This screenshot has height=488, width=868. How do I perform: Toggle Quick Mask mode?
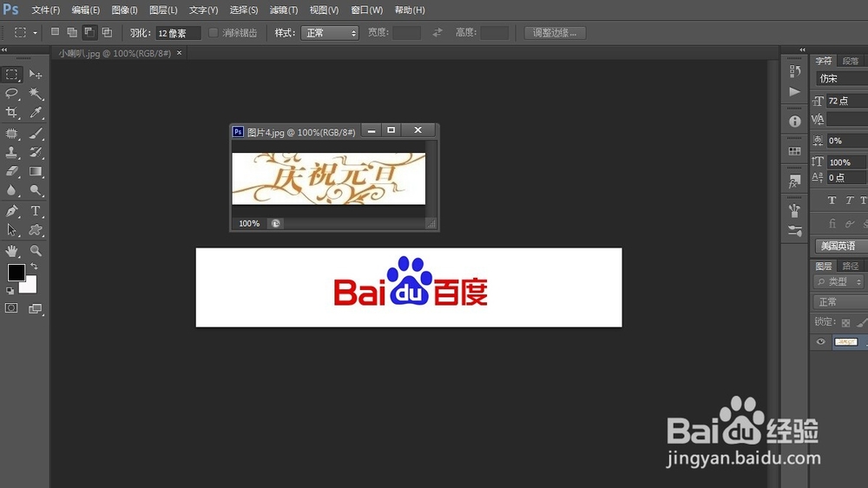[x=11, y=308]
